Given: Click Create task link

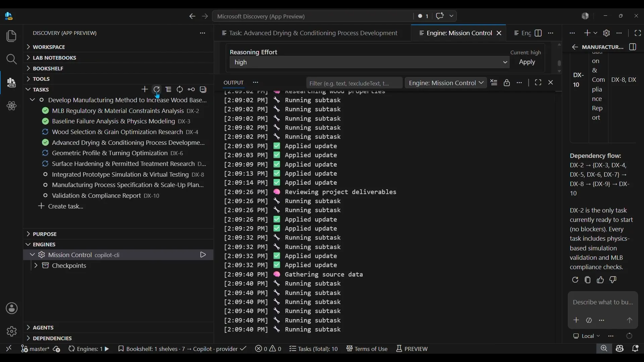Looking at the screenshot, I should click(x=66, y=206).
